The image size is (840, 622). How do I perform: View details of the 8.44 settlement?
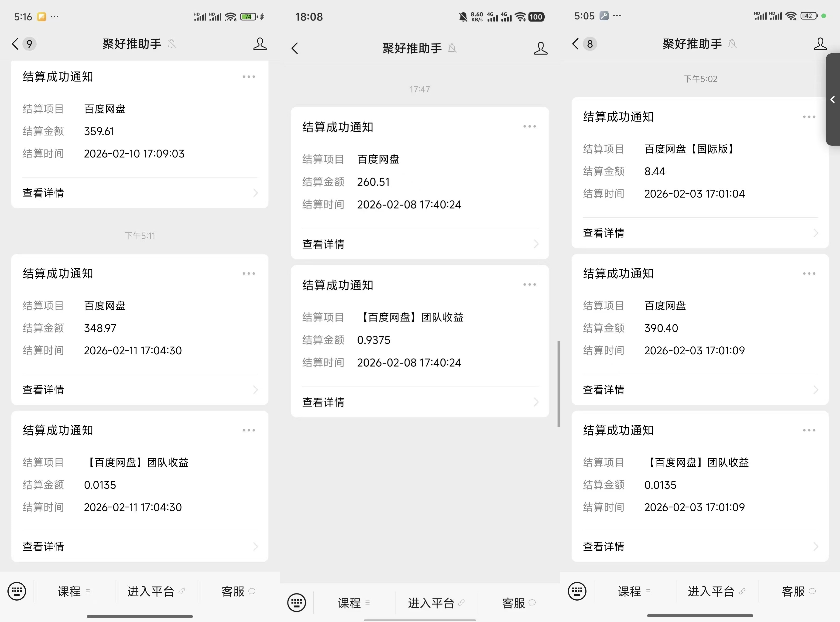700,233
